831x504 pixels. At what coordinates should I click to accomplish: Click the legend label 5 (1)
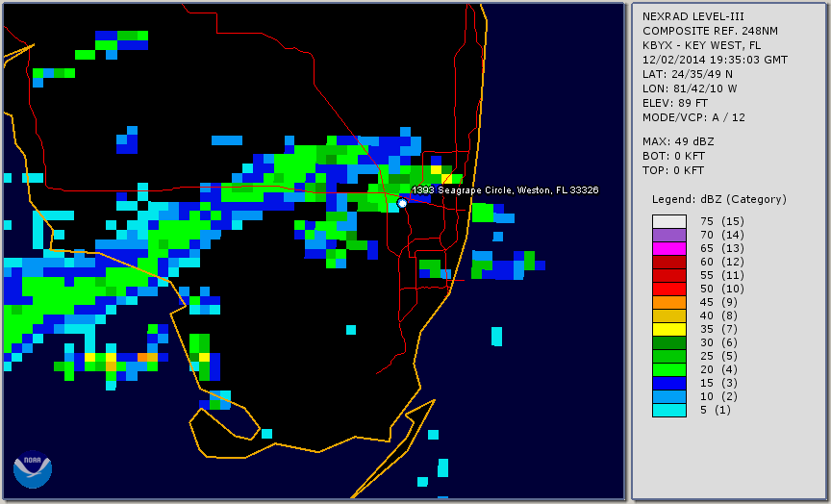tap(715, 410)
